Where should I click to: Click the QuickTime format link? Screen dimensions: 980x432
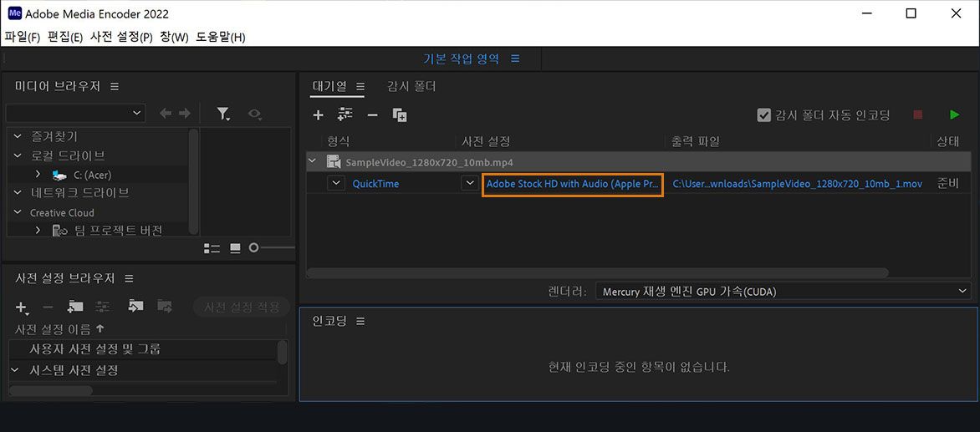[x=375, y=184]
